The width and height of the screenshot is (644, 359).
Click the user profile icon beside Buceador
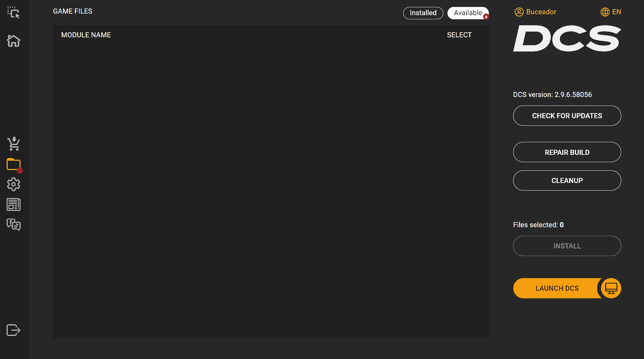[x=519, y=12]
